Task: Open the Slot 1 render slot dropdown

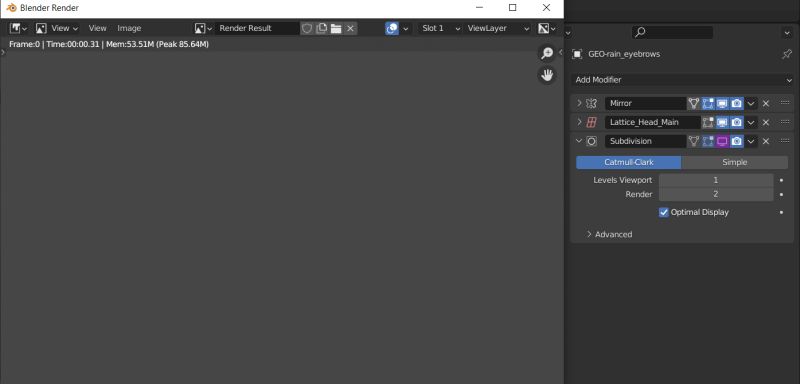Action: pos(441,29)
